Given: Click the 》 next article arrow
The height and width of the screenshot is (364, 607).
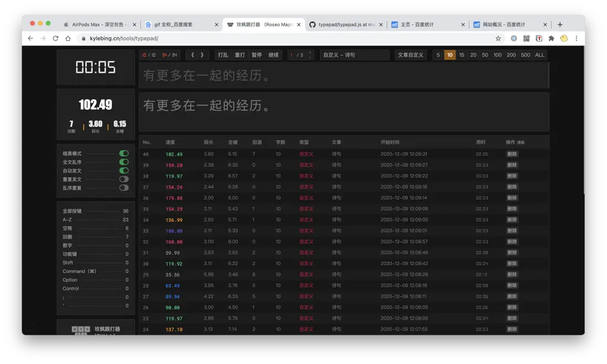Looking at the screenshot, I should click(202, 55).
